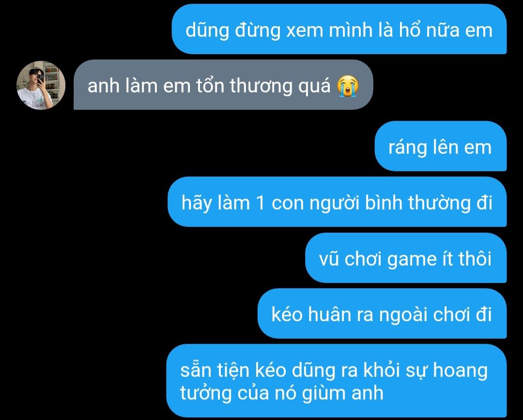Click the word 'game' in the message
Viewport: 523px width, 420px height.
412,259
